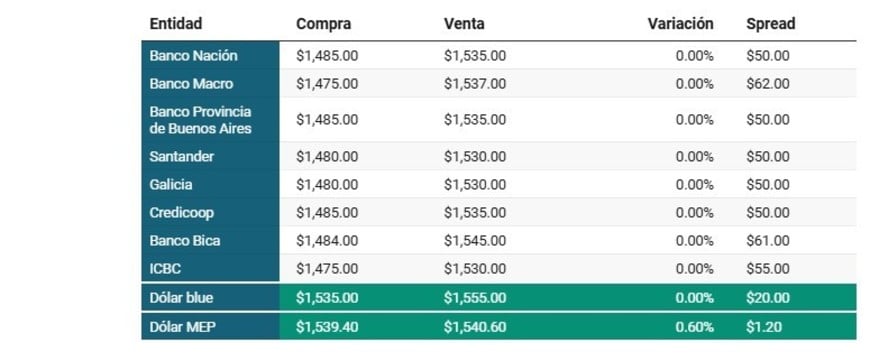
Task: Select Banco Provincia de Buenos Aires label
Action: tap(200, 120)
